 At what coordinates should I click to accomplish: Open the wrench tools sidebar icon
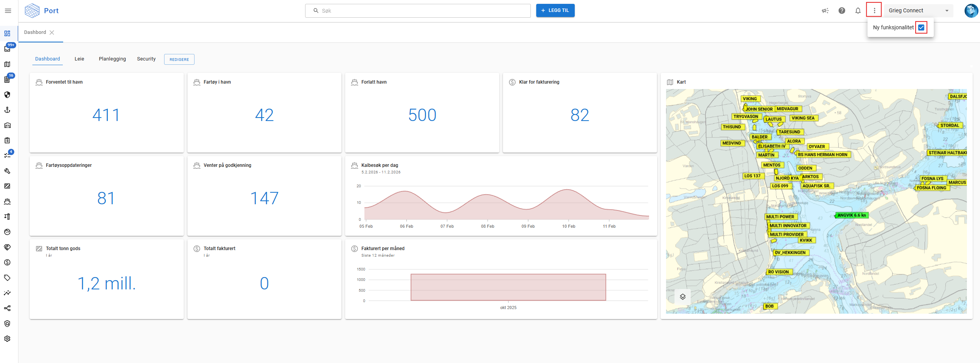tap(7, 171)
